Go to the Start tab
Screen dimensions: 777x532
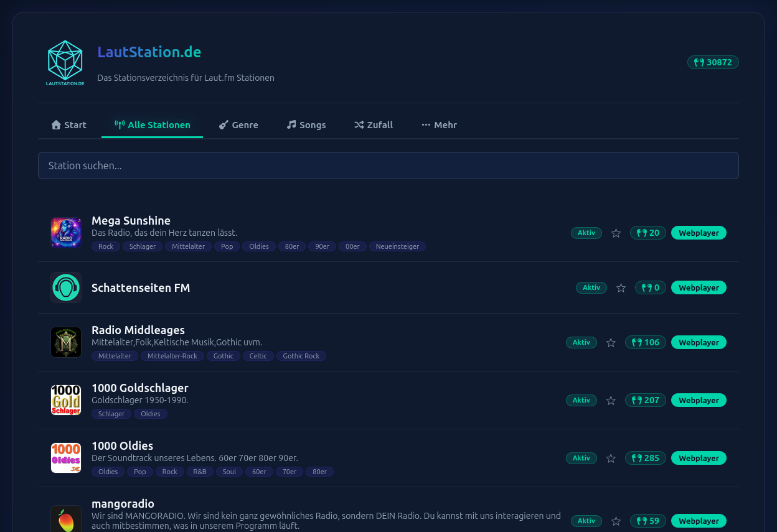68,125
